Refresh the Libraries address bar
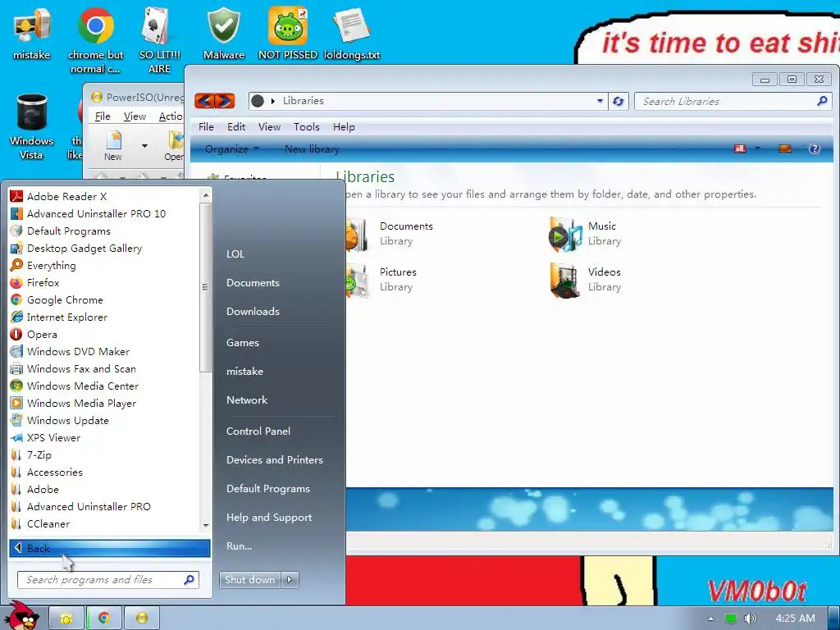 click(619, 101)
